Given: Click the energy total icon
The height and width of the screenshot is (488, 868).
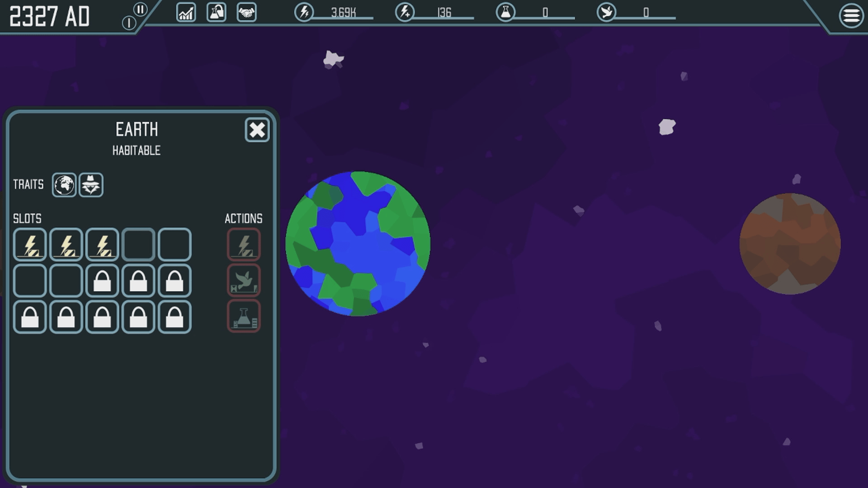Looking at the screenshot, I should [x=304, y=12].
